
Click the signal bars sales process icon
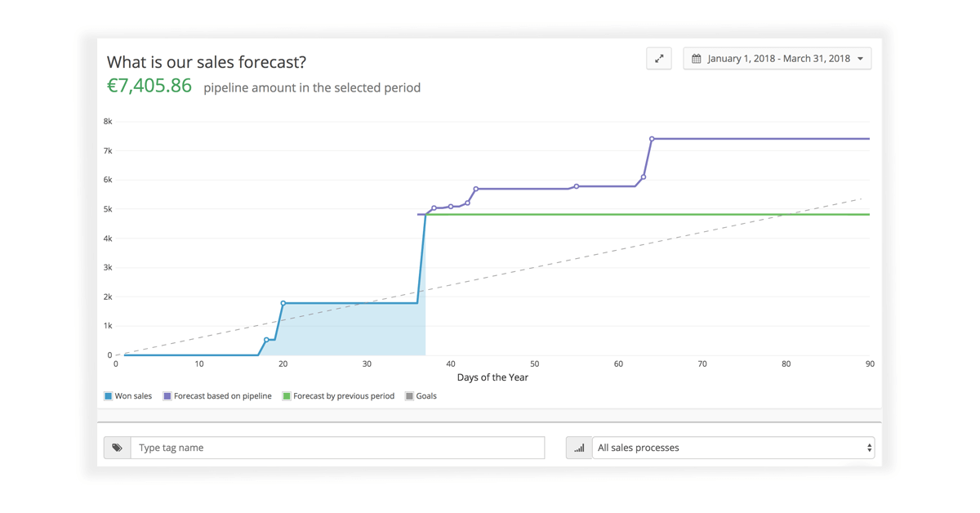point(579,448)
